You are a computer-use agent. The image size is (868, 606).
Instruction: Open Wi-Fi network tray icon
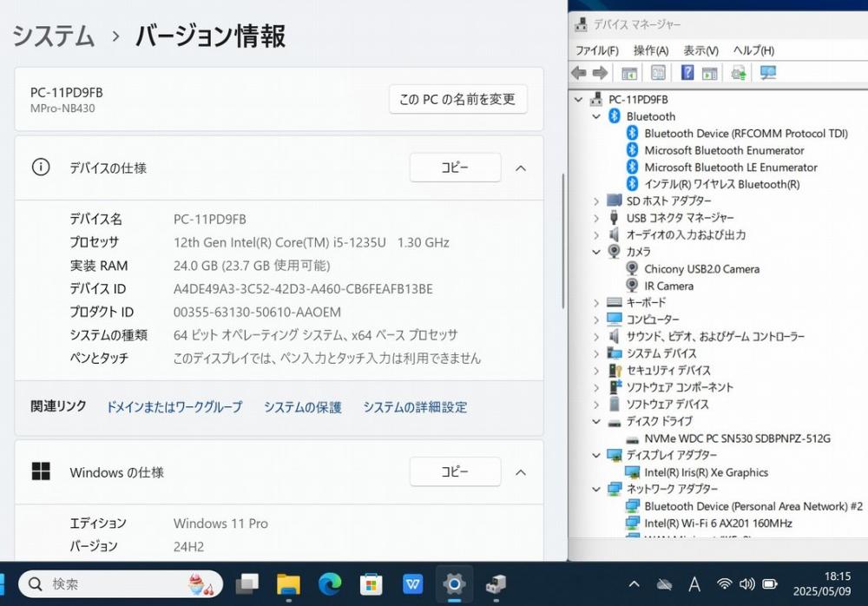tap(724, 583)
